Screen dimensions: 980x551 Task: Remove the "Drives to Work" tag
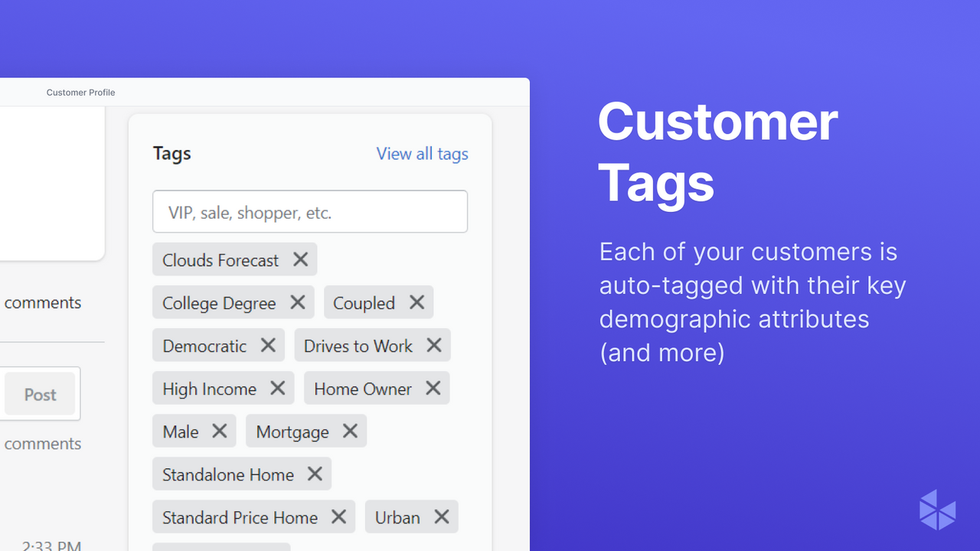[433, 345]
